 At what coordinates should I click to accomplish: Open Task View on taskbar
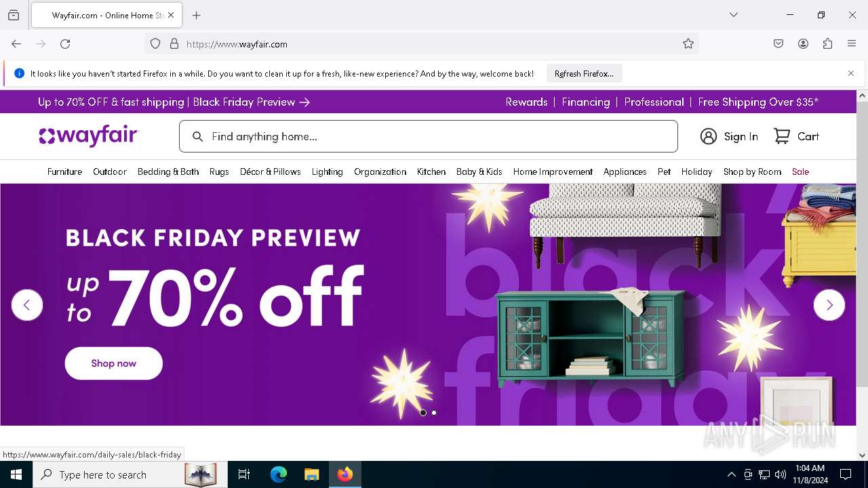244,474
